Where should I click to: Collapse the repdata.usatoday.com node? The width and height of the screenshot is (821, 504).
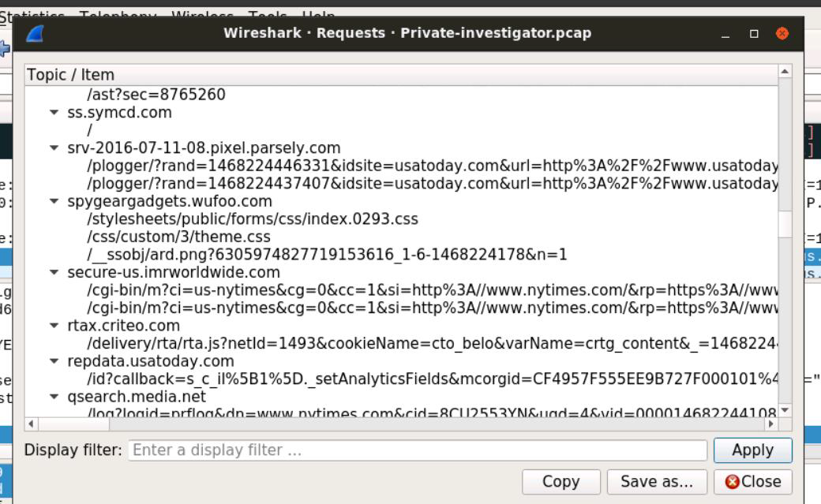(54, 361)
